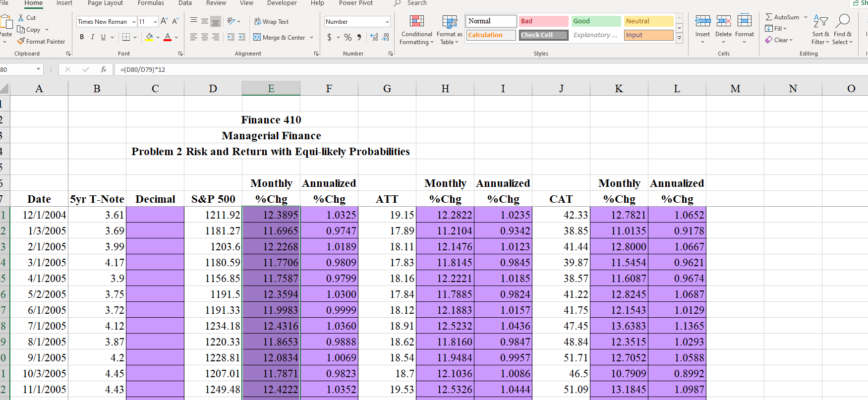Open the Insert ribbon tab
This screenshot has width=868, height=400.
(64, 3)
